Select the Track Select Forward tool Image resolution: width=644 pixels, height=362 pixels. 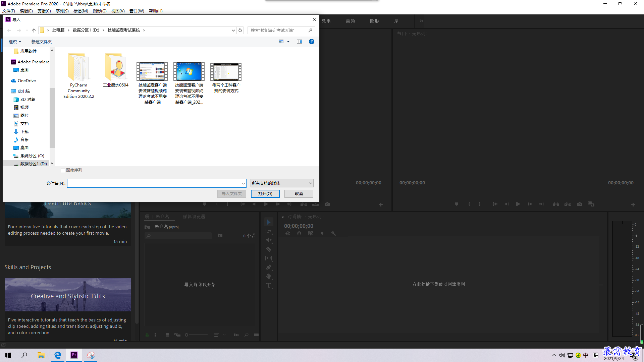pyautogui.click(x=269, y=231)
